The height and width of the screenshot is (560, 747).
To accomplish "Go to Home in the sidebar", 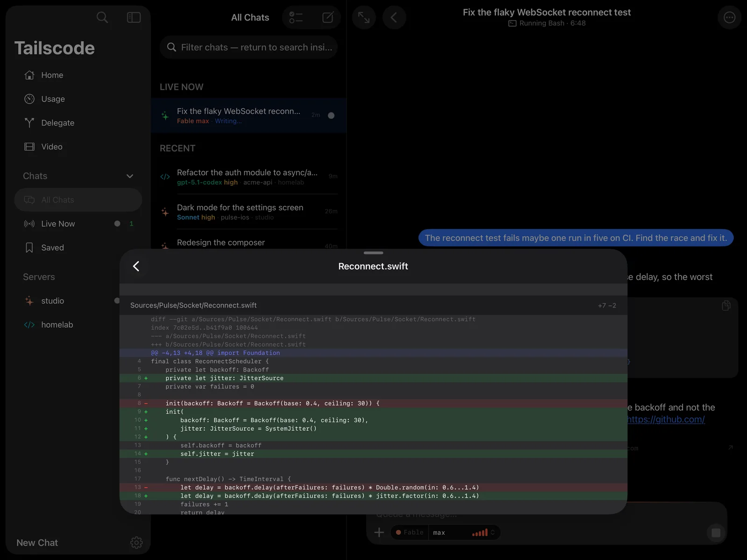I will click(78, 75).
